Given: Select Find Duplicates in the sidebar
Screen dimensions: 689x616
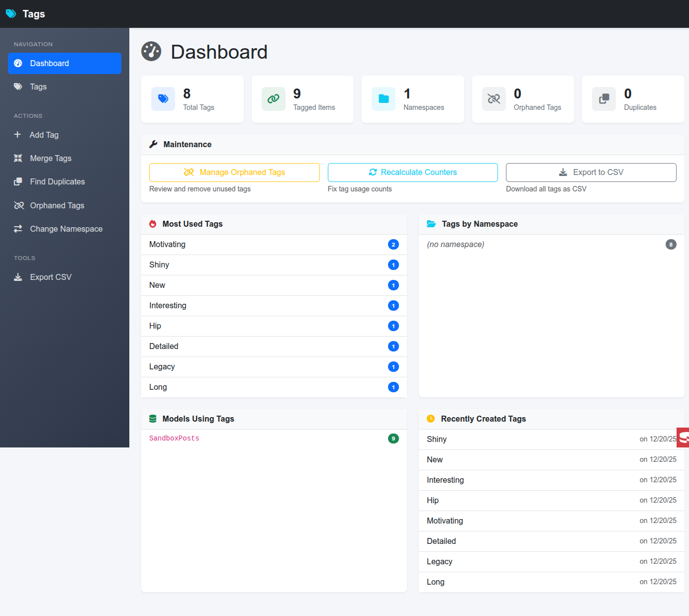Looking at the screenshot, I should tap(57, 181).
